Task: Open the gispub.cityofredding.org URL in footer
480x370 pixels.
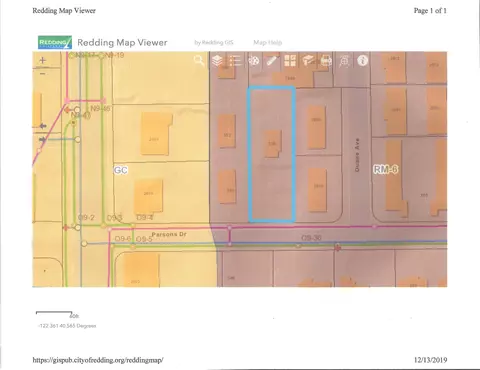Action: point(98,360)
